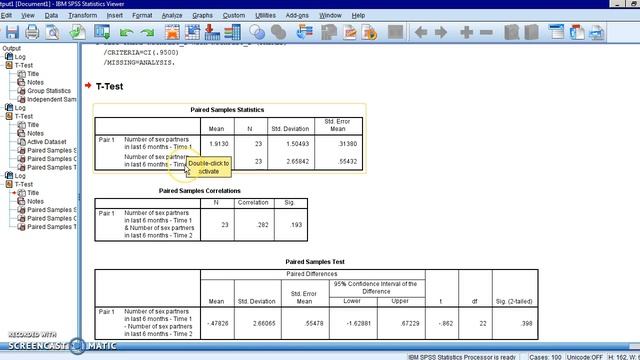Insert a new heading icon
Image resolution: width=640 pixels, height=360 pixels.
pyautogui.click(x=556, y=32)
